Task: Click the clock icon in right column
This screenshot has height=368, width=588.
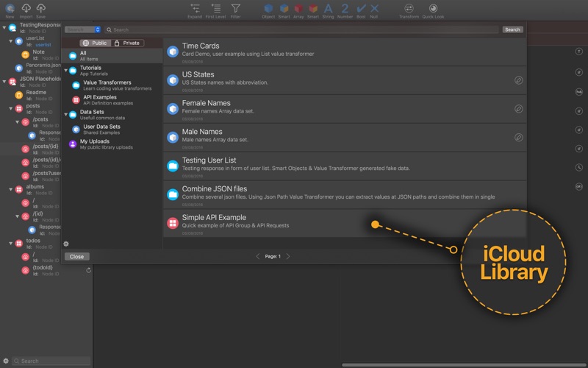Action: (579, 168)
